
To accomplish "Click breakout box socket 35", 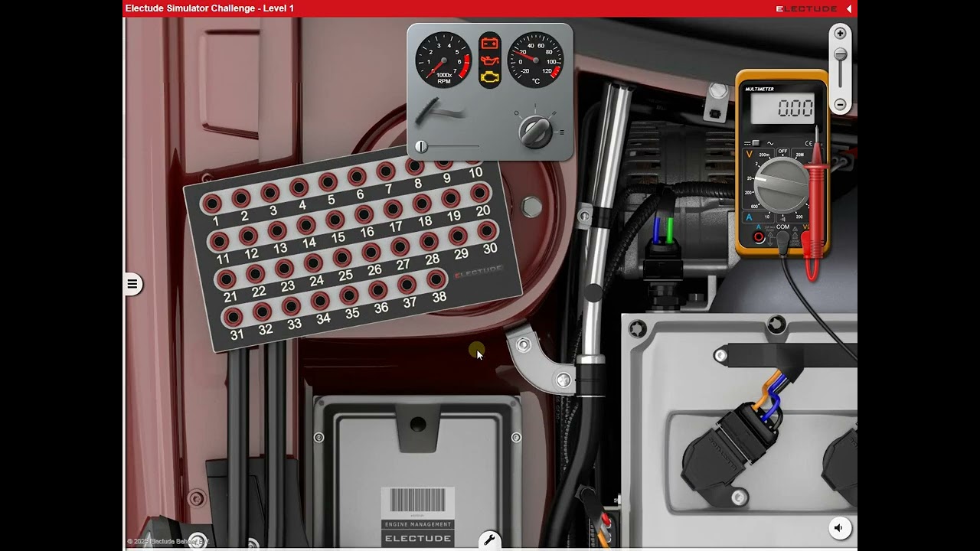I will click(349, 295).
